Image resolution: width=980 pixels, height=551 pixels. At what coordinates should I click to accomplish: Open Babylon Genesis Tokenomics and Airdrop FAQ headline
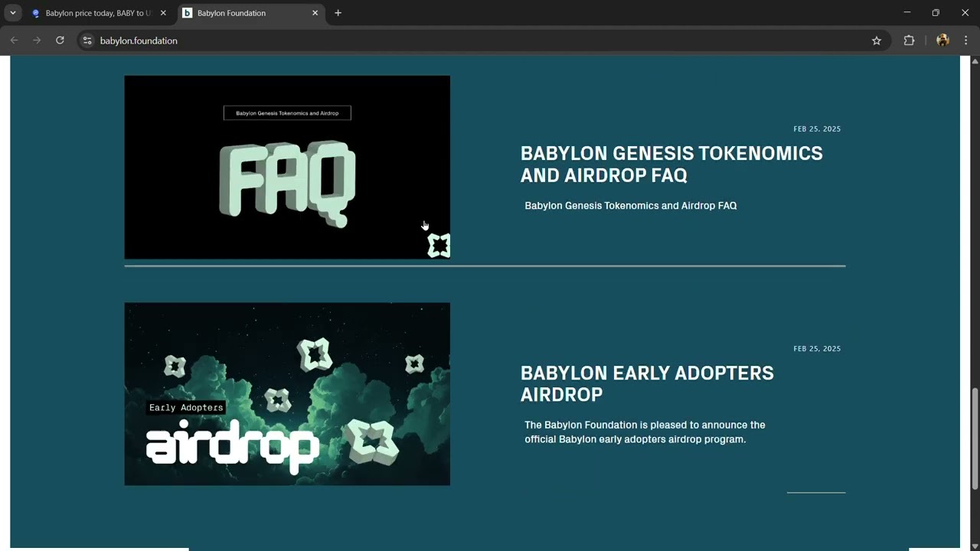click(x=671, y=164)
